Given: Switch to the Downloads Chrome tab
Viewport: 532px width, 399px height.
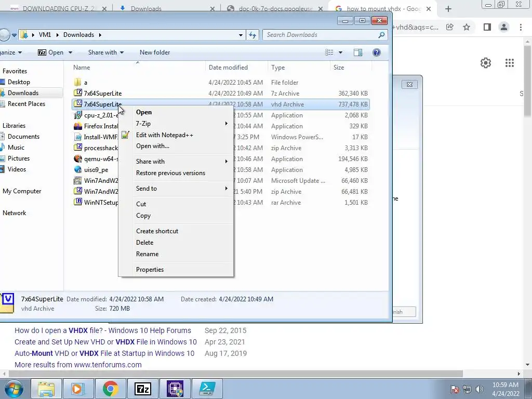Looking at the screenshot, I should 166,9.
